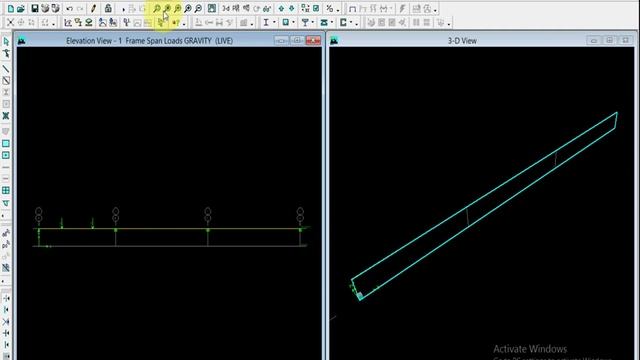Save the model using floppy disk icon

pyautogui.click(x=35, y=8)
